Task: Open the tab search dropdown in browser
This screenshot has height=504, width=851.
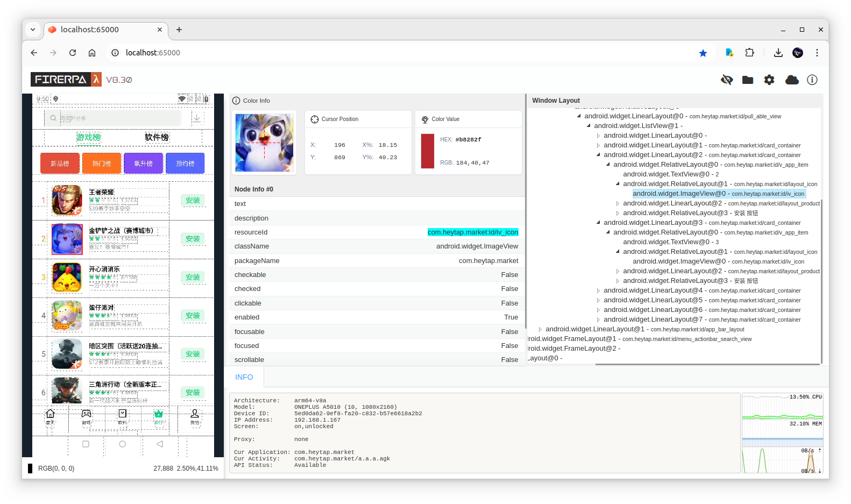Action: 33,30
